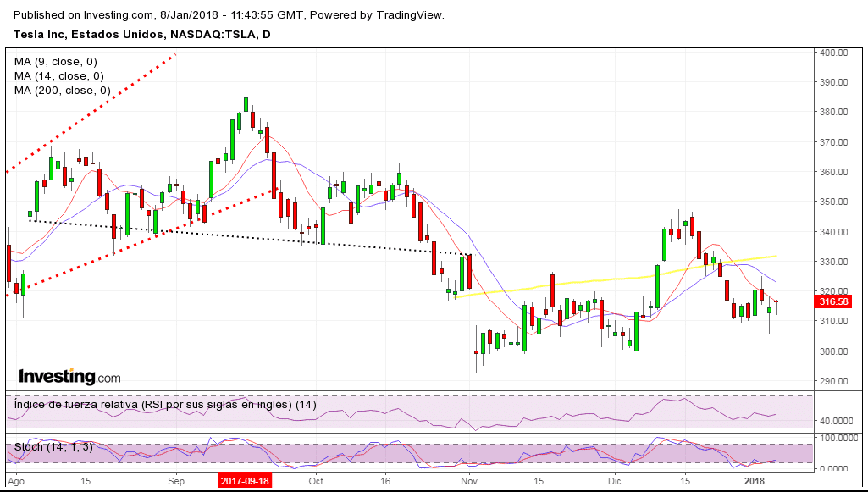Select the Oct label on time axis

tap(316, 481)
